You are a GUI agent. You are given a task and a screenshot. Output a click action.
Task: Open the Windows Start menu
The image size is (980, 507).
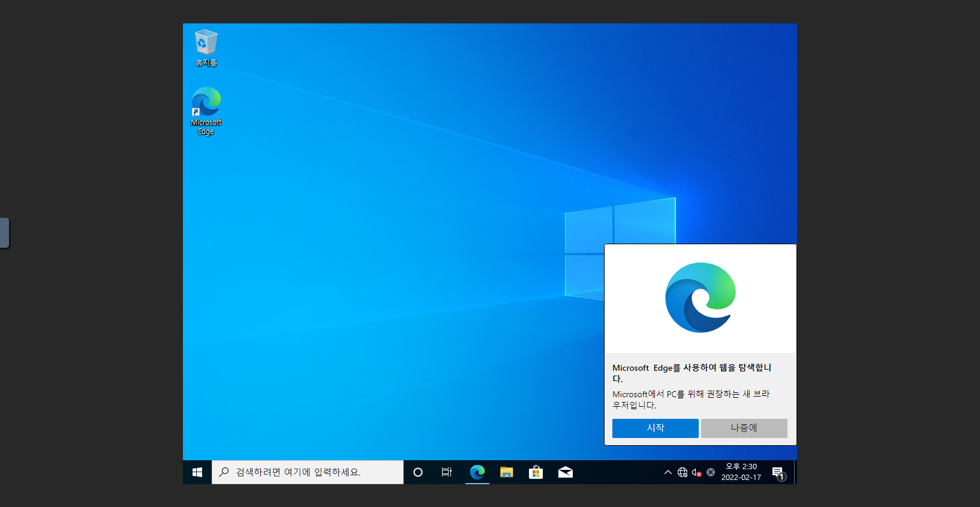pyautogui.click(x=197, y=472)
